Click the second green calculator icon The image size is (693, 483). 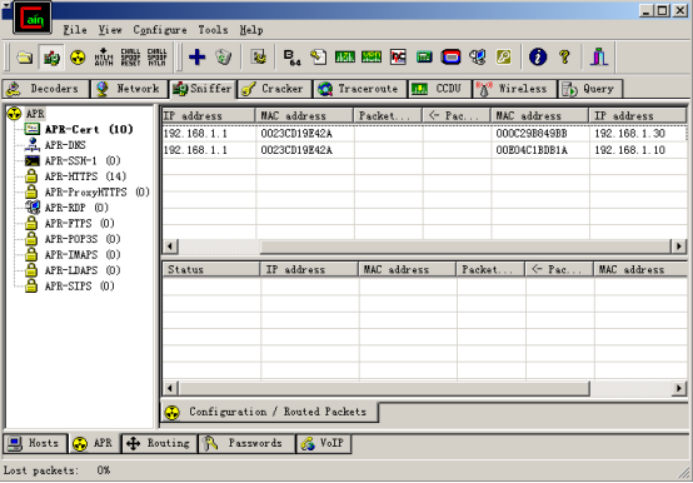point(371,57)
